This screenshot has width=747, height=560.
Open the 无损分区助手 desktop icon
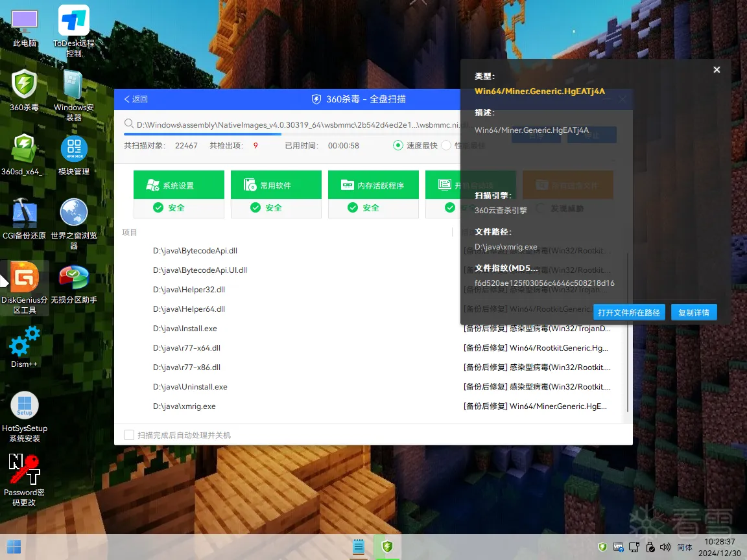click(x=74, y=283)
